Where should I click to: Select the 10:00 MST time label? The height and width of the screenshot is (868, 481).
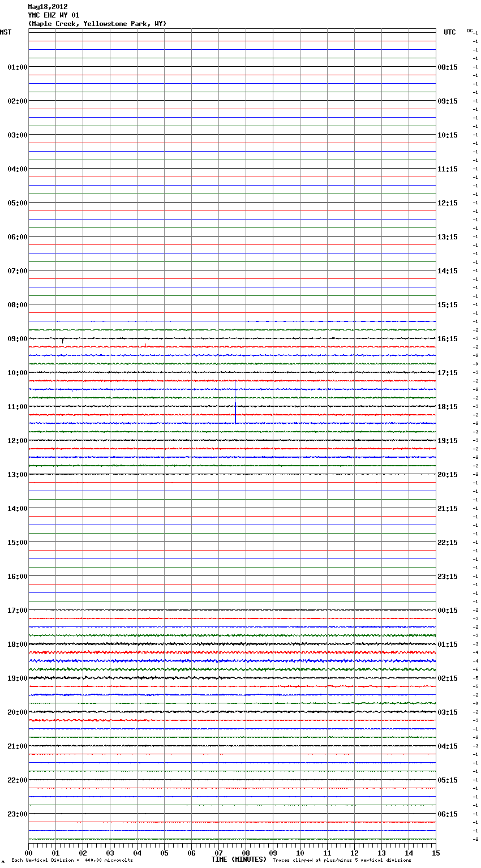tap(18, 373)
